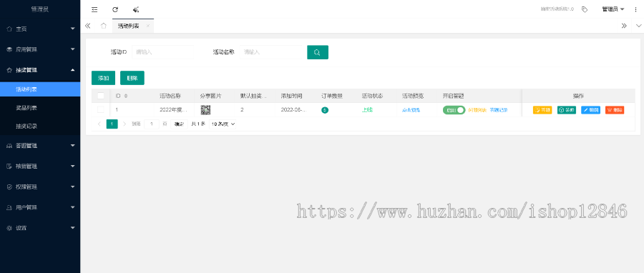Open the vertical three-dots more menu
Viewport: 644px width, 273px height.
tap(636, 9)
